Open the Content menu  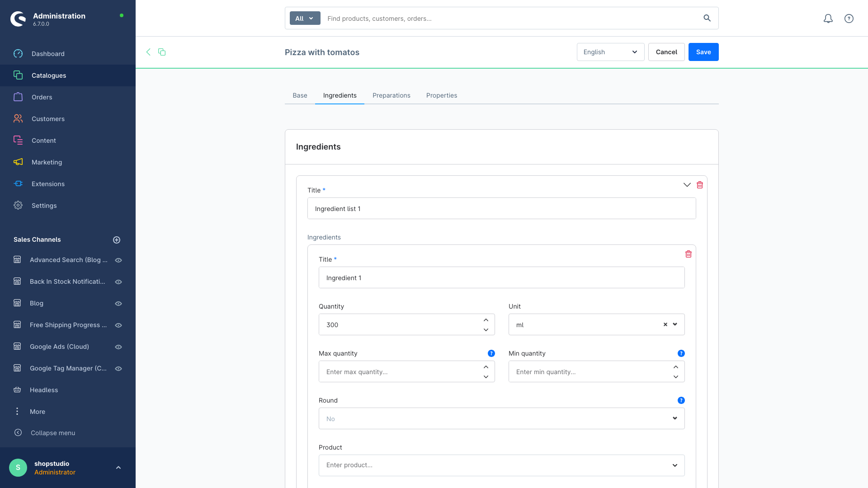(x=68, y=141)
